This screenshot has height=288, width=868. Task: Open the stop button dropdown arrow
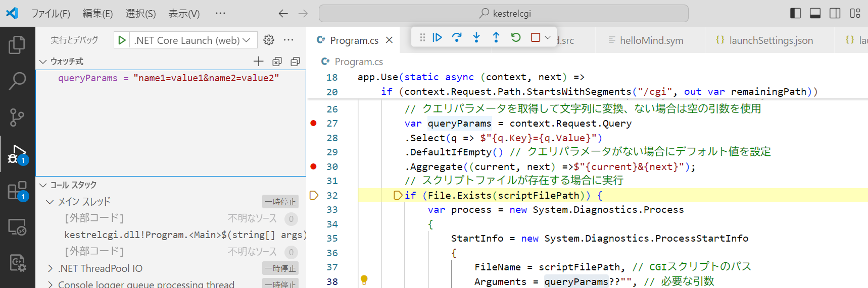tap(548, 37)
